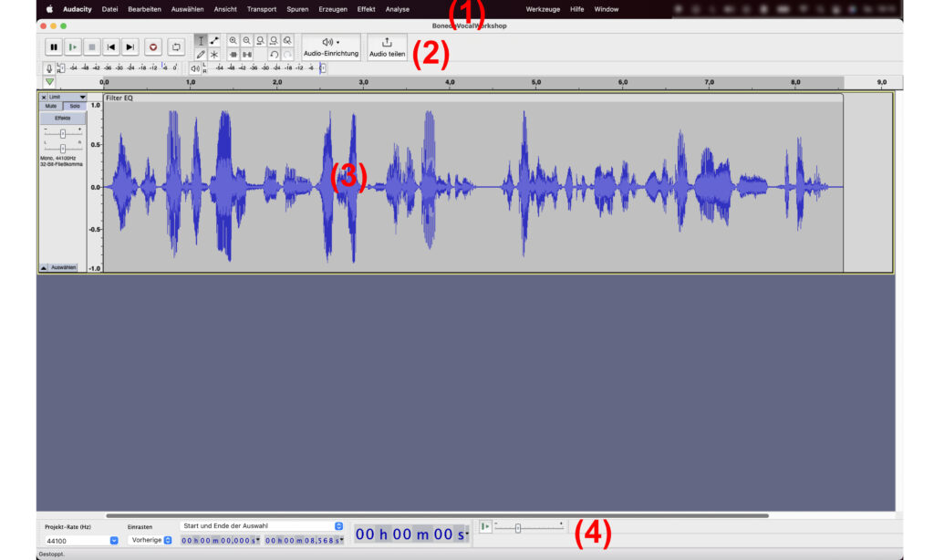Image resolution: width=934 pixels, height=560 pixels.
Task: Open the track name dropdown menu
Action: click(67, 97)
